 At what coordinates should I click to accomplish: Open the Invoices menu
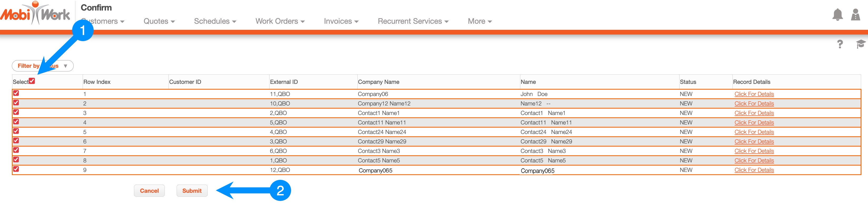(x=341, y=21)
